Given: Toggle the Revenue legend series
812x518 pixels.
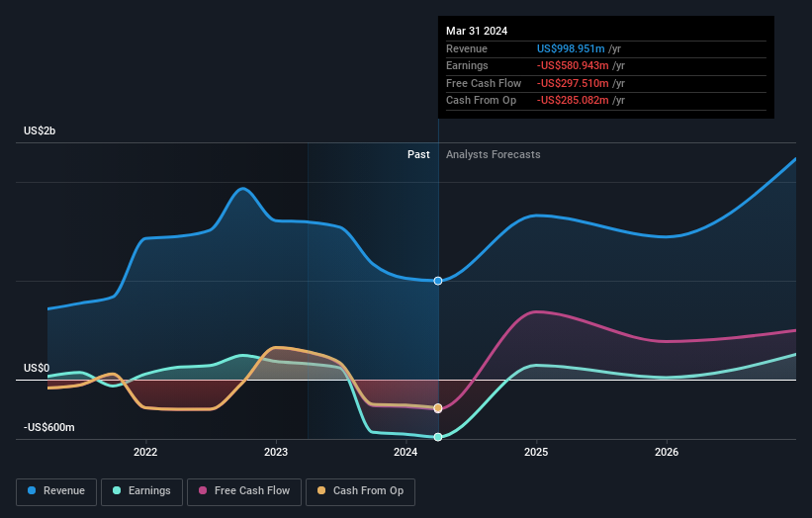Looking at the screenshot, I should click(56, 491).
